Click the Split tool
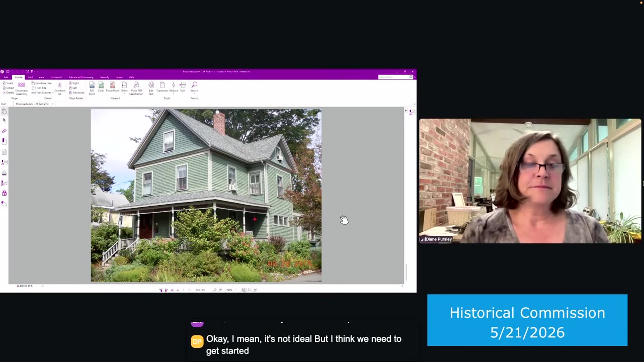This screenshot has width=644, height=362. pos(183,87)
